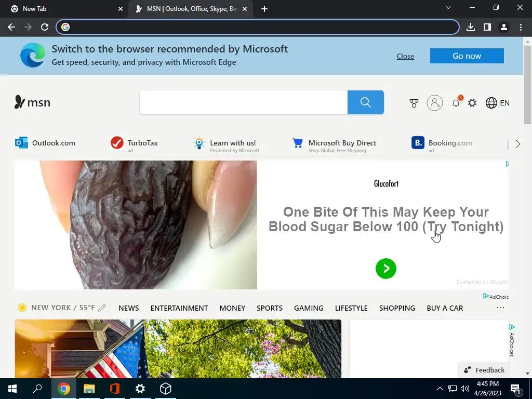Open the volume tray icon
Image resolution: width=532 pixels, height=399 pixels.
(465, 389)
